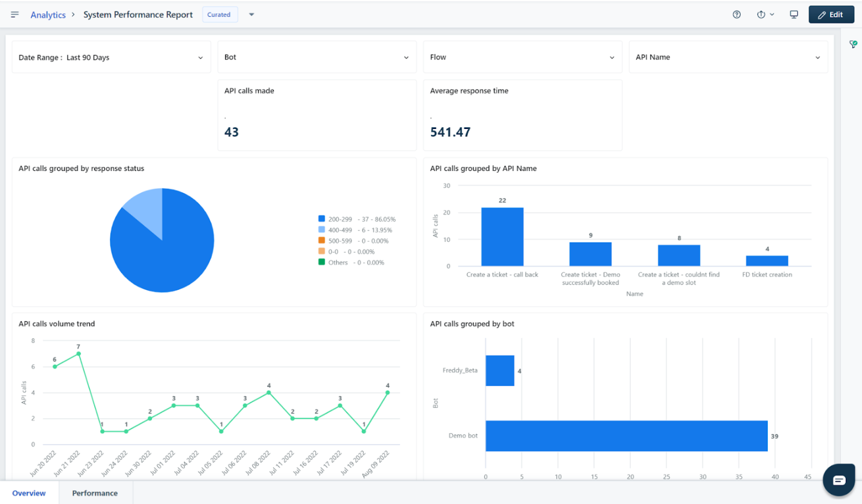Image resolution: width=862 pixels, height=504 pixels.
Task: Click the Jun 21 2022 peak data point
Action: pyautogui.click(x=78, y=354)
